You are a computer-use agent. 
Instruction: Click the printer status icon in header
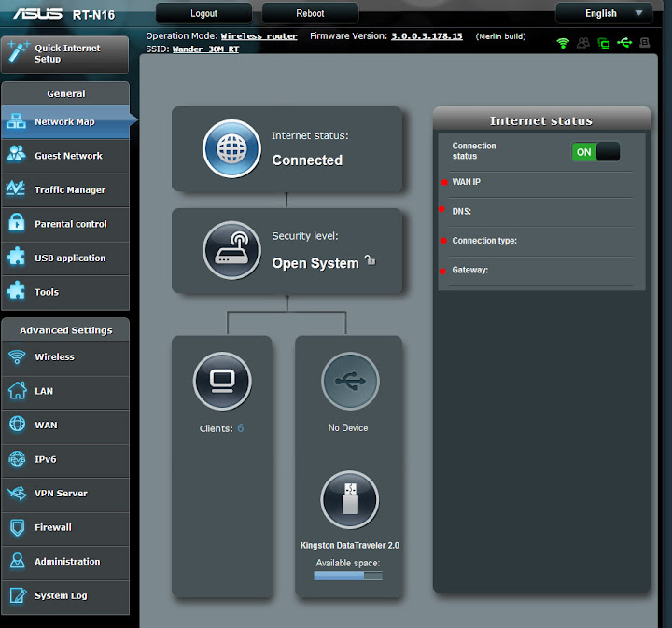pyautogui.click(x=645, y=42)
